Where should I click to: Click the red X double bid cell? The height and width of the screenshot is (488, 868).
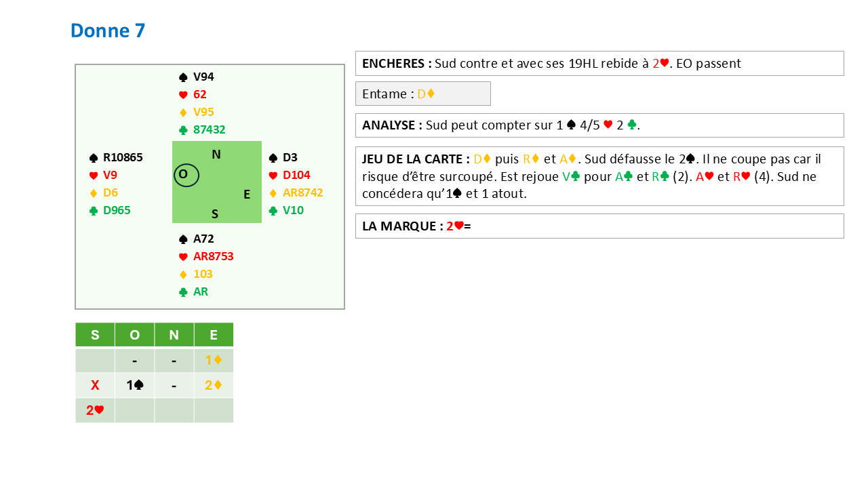(x=95, y=386)
